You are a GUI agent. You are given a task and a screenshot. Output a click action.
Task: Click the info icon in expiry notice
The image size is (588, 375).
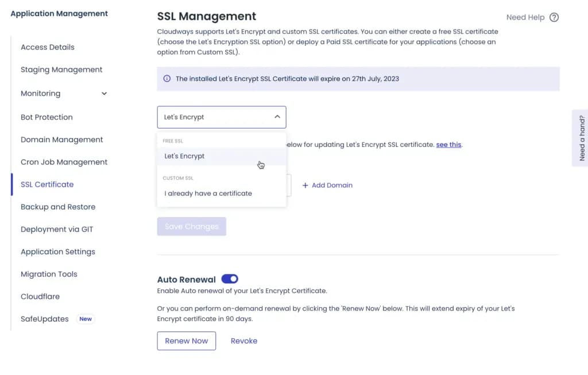point(167,79)
